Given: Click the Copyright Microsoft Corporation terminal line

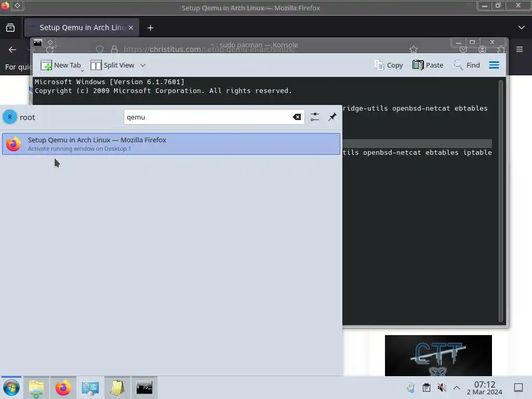Looking at the screenshot, I should pyautogui.click(x=163, y=91).
